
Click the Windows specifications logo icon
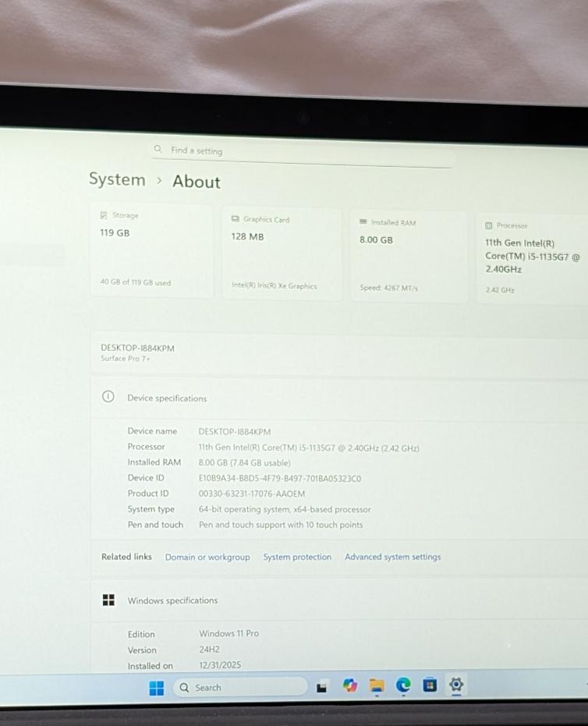[108, 600]
